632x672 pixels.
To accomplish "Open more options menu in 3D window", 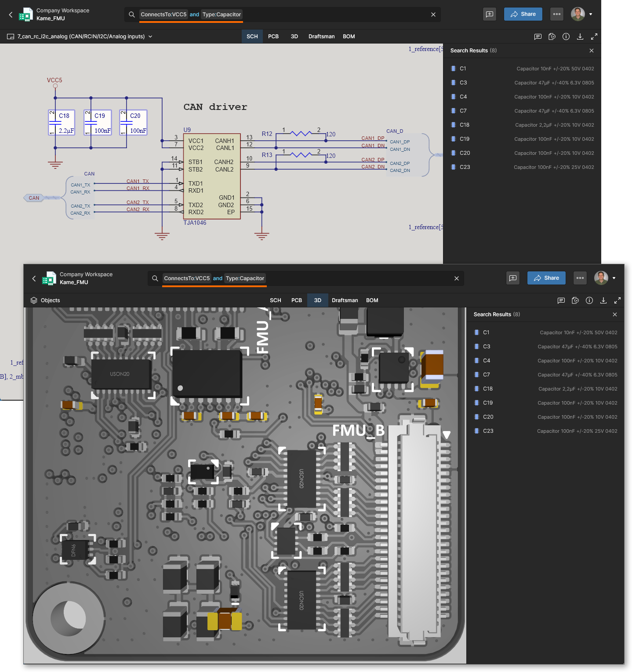I will pyautogui.click(x=580, y=278).
